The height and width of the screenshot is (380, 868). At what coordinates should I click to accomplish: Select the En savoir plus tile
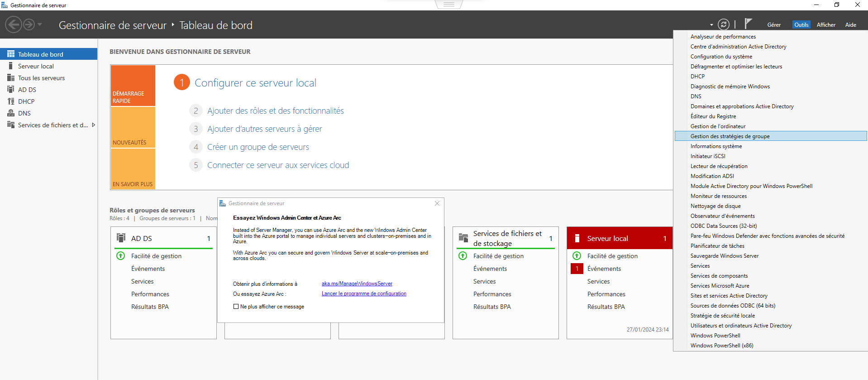coord(133,168)
